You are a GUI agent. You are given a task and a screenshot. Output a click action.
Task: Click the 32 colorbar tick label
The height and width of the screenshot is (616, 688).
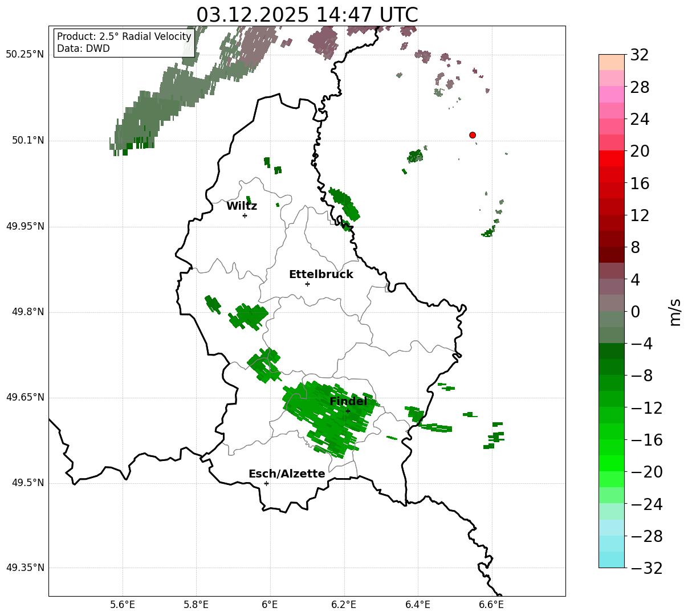point(640,55)
